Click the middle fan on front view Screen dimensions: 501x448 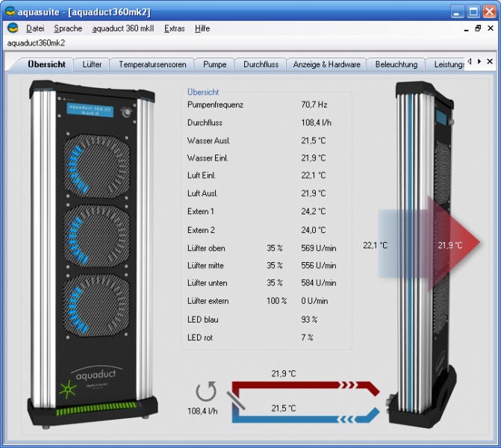tap(97, 236)
